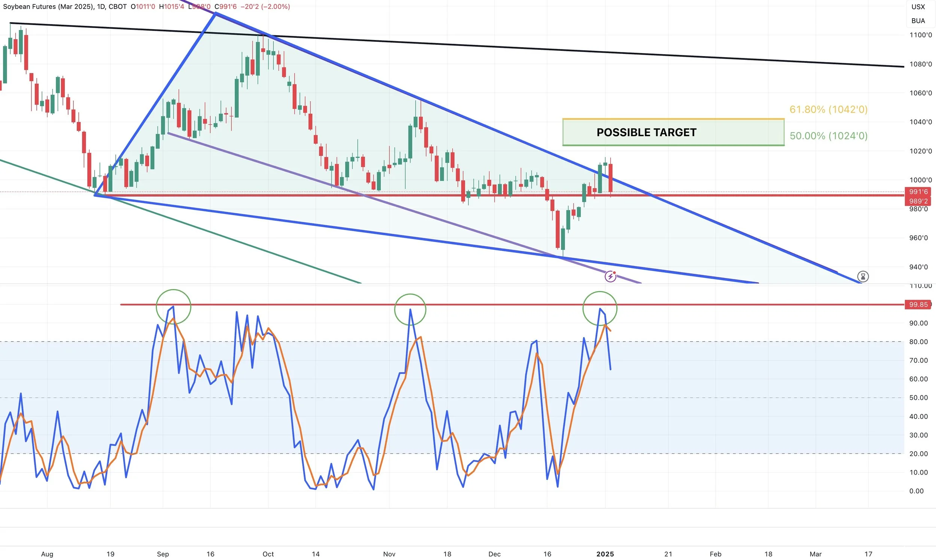Select the POSSIBLE TARGET rectangle box
Image resolution: width=936 pixels, height=560 pixels.
[x=673, y=132]
